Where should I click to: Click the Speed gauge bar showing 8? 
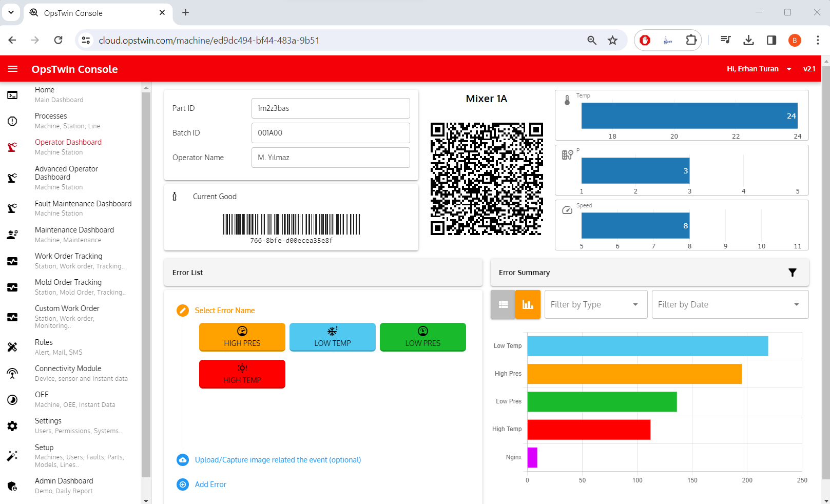[635, 225]
